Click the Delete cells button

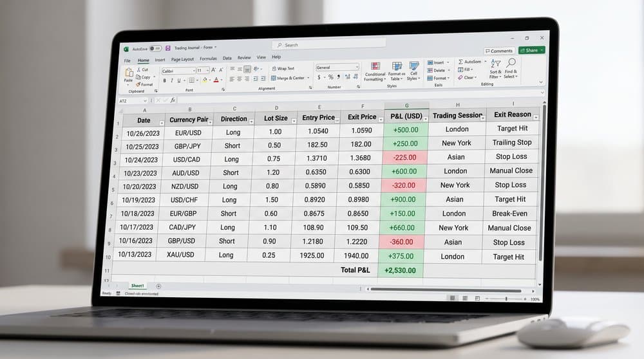pos(439,70)
